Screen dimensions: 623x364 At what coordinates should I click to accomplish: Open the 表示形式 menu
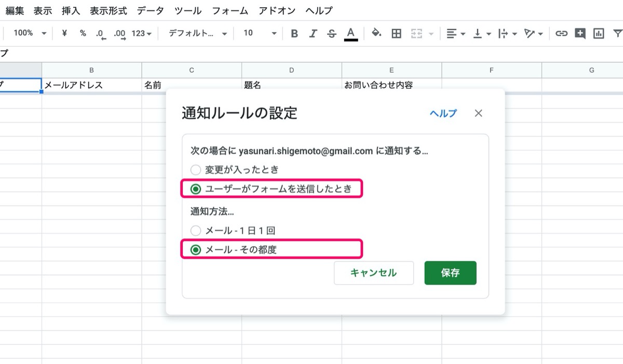coord(108,10)
